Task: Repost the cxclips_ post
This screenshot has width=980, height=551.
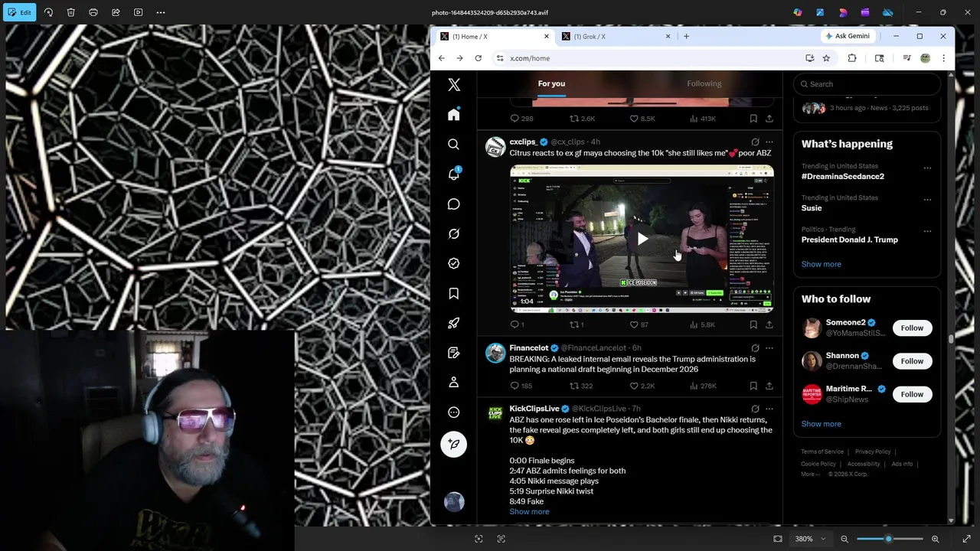Action: [576, 324]
